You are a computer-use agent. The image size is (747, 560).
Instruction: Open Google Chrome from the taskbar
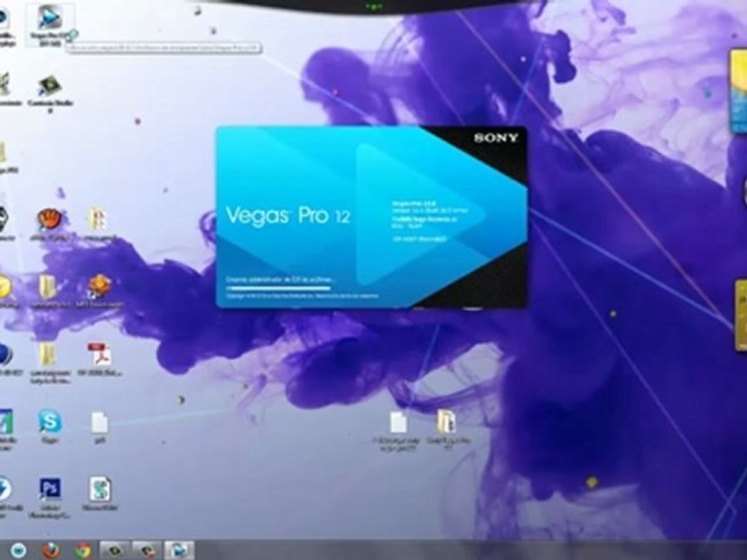coord(82,550)
